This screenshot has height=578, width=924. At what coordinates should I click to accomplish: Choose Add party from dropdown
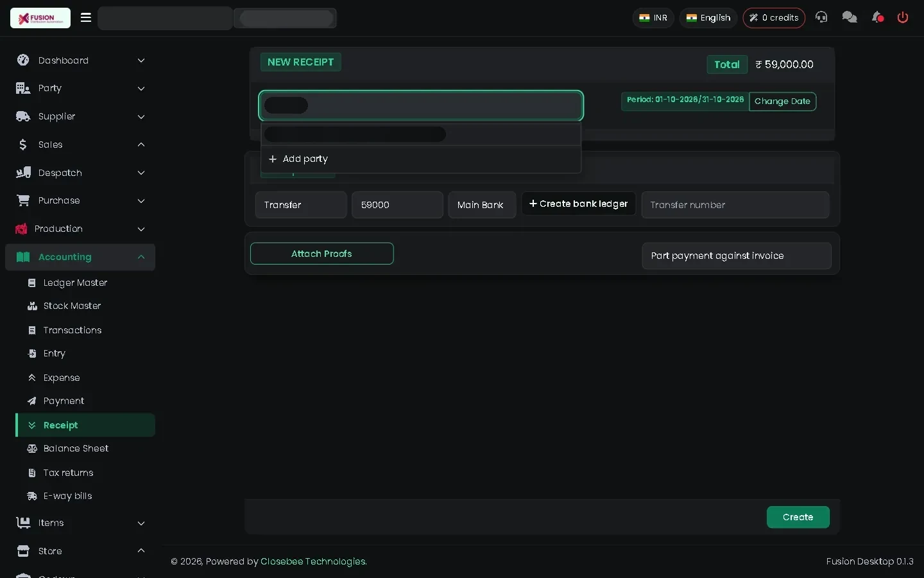tap(421, 159)
